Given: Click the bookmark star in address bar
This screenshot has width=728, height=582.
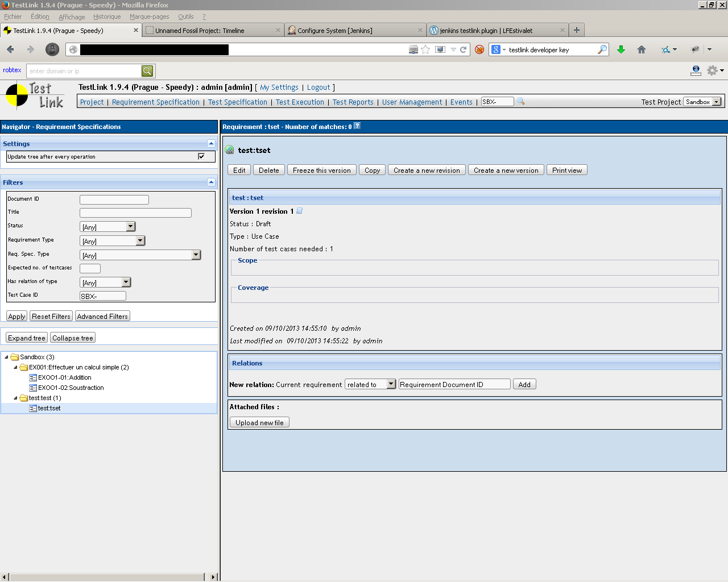Looking at the screenshot, I should pyautogui.click(x=425, y=49).
